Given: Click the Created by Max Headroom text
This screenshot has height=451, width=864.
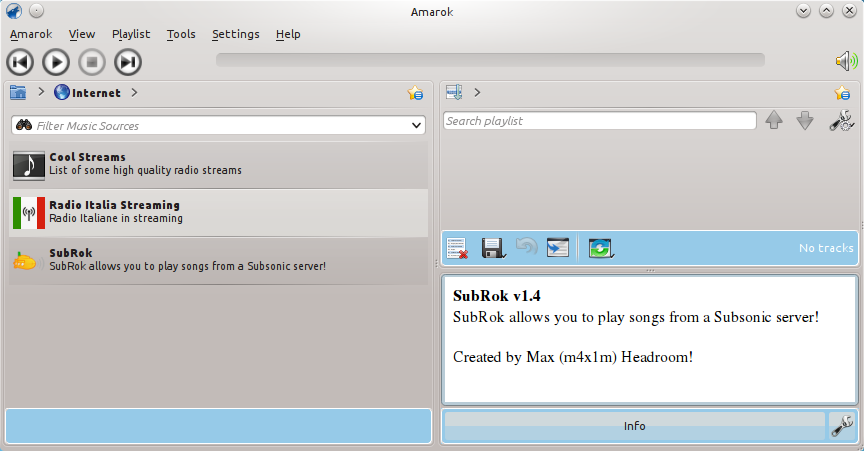Looking at the screenshot, I should click(x=573, y=357).
